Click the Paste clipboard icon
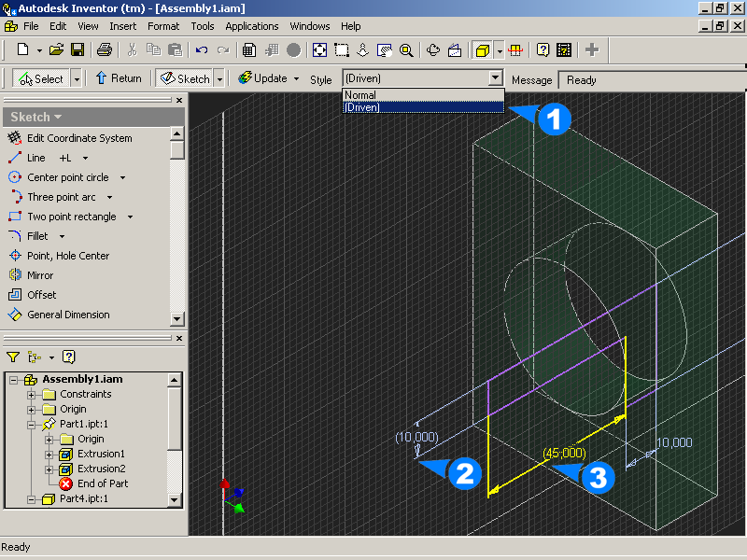Screen dimensions: 747x560 pos(176,49)
